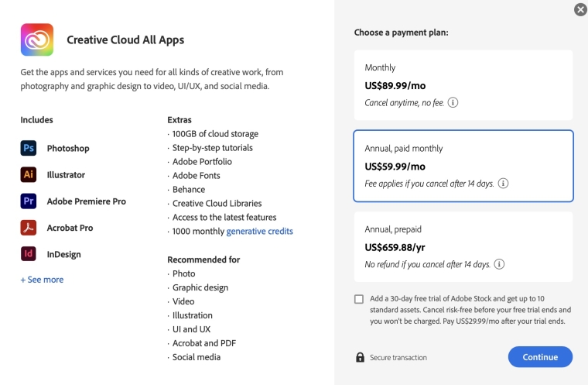The image size is (588, 385).
Task: Click the Creative Cloud All Apps heading
Action: coord(125,40)
